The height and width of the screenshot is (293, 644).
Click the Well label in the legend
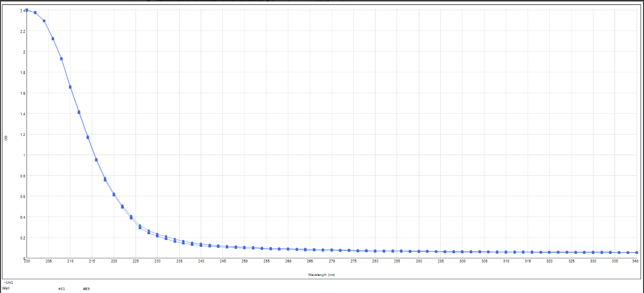tap(6, 289)
